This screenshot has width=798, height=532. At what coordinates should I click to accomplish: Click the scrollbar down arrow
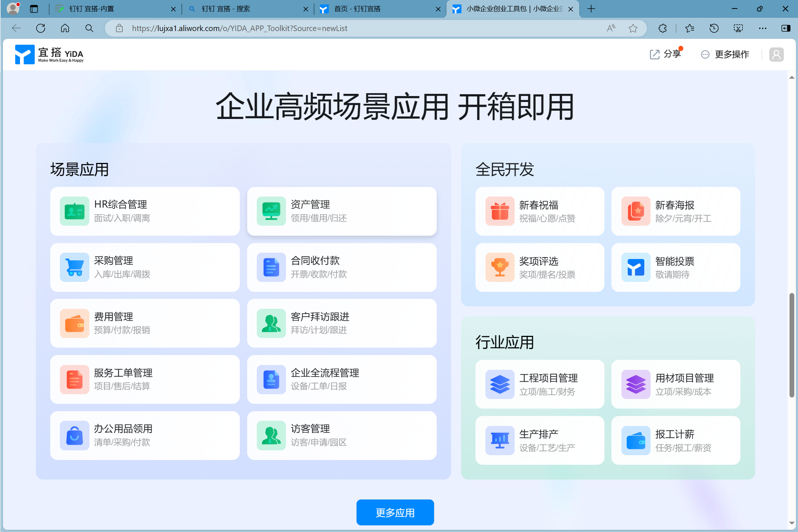tap(792, 523)
